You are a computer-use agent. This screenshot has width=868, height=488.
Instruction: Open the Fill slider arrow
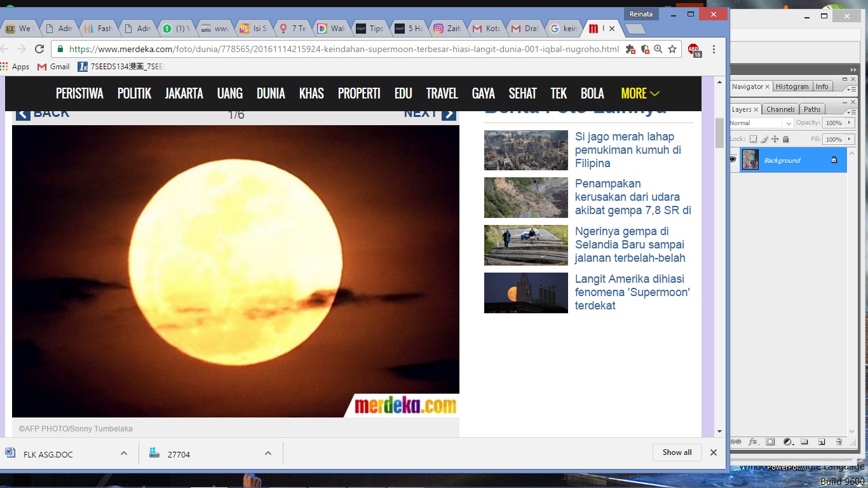pyautogui.click(x=850, y=139)
